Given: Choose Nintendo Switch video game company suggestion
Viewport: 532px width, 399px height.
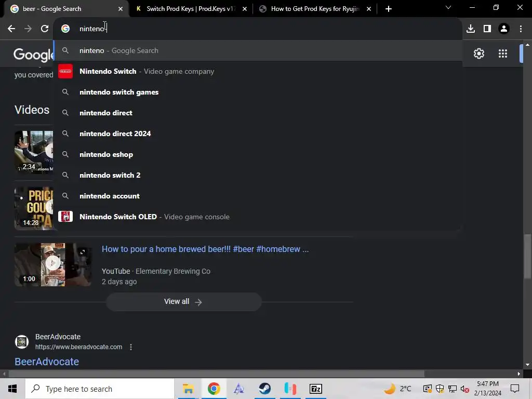Looking at the screenshot, I should tap(258, 71).
